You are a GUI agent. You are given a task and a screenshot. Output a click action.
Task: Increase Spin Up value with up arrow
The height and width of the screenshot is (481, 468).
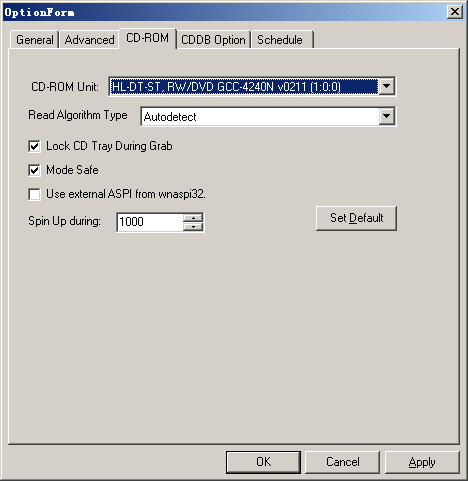point(193,218)
